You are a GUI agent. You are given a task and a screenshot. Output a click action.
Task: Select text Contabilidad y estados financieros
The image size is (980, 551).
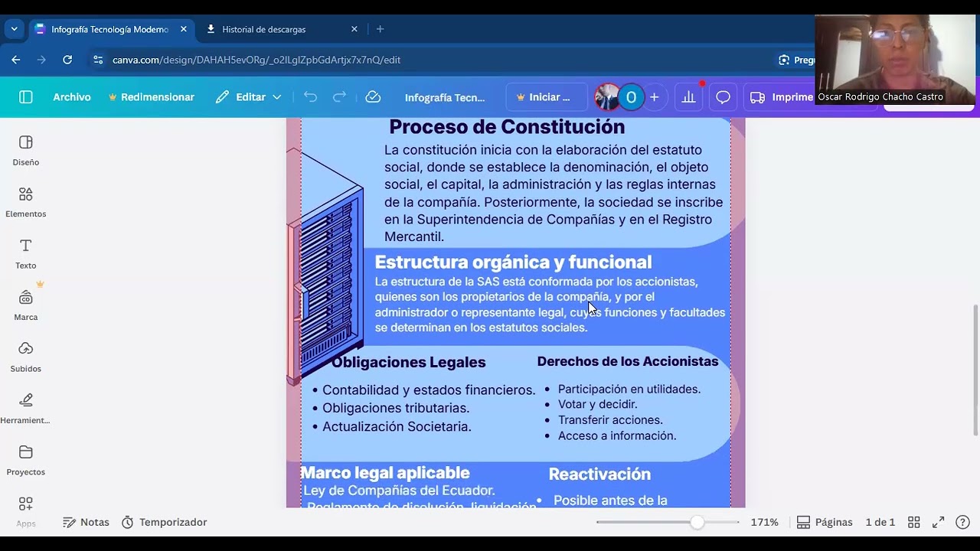pos(429,390)
